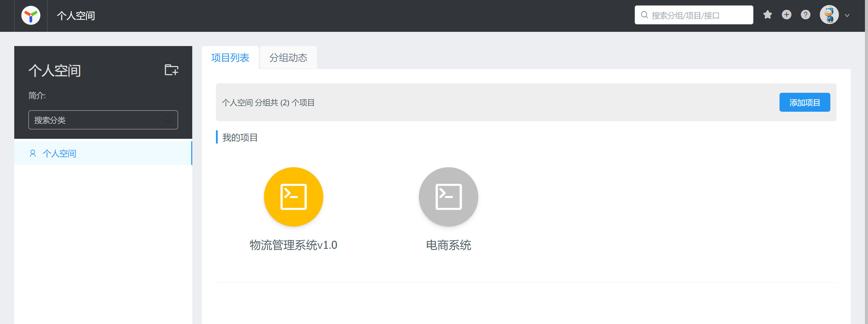Open the 电商系统 project name link
This screenshot has width=868, height=324.
pos(448,245)
